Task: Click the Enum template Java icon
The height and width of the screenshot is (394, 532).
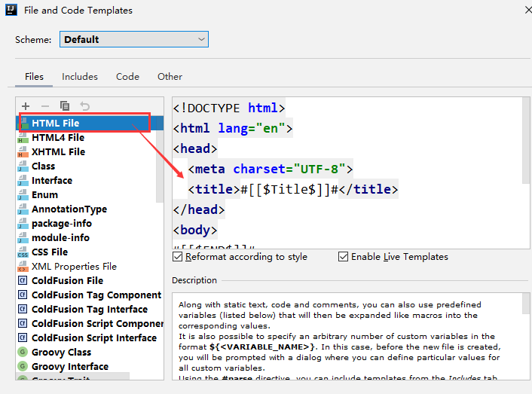Action: click(23, 194)
